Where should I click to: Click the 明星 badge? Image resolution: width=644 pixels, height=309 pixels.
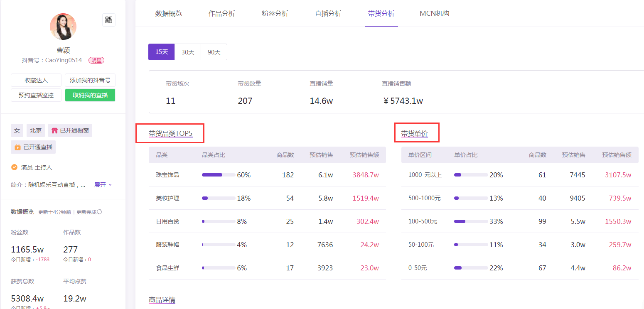(96, 60)
